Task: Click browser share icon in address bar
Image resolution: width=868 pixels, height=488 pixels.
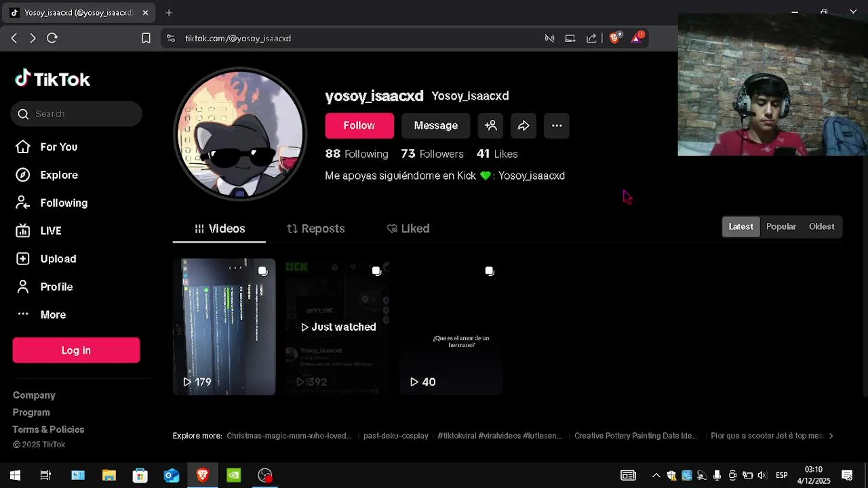Action: click(x=591, y=39)
